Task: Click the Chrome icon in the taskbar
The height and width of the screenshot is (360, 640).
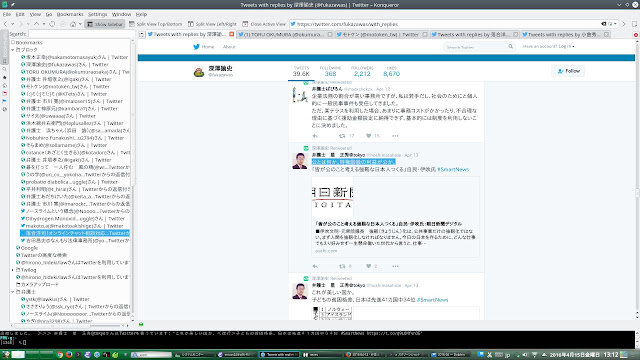Action: click(60, 355)
